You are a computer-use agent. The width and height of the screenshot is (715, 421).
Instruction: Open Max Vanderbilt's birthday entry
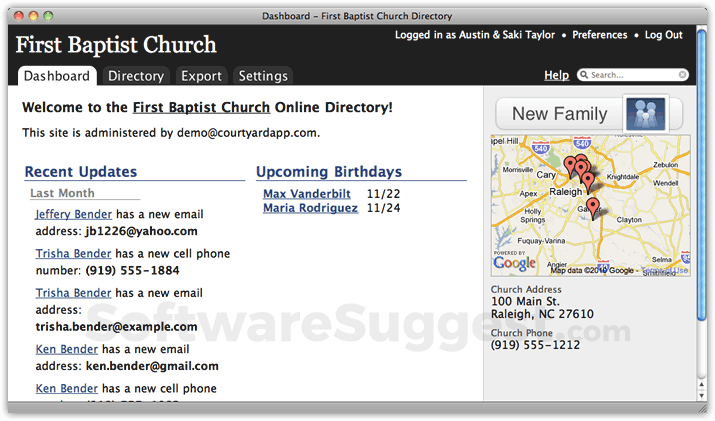pyautogui.click(x=307, y=194)
